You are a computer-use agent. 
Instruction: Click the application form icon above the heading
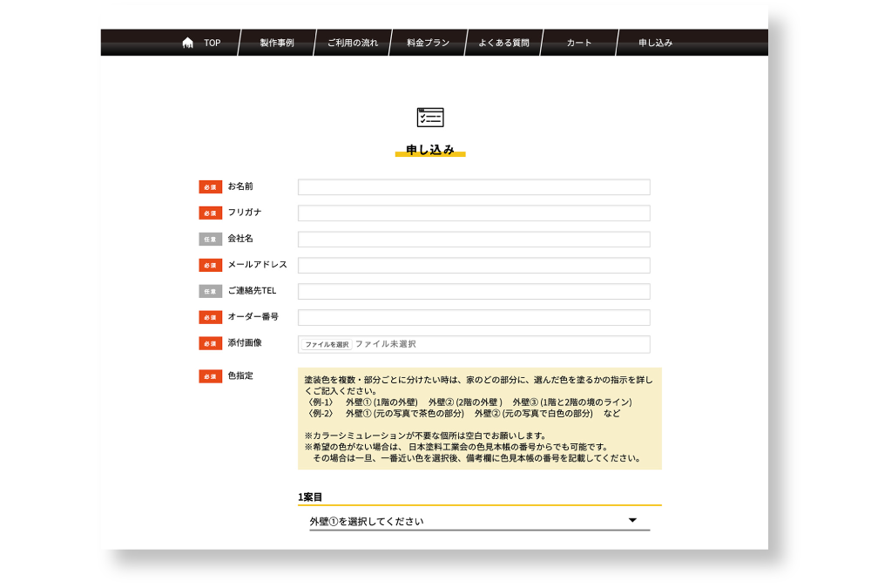430,118
